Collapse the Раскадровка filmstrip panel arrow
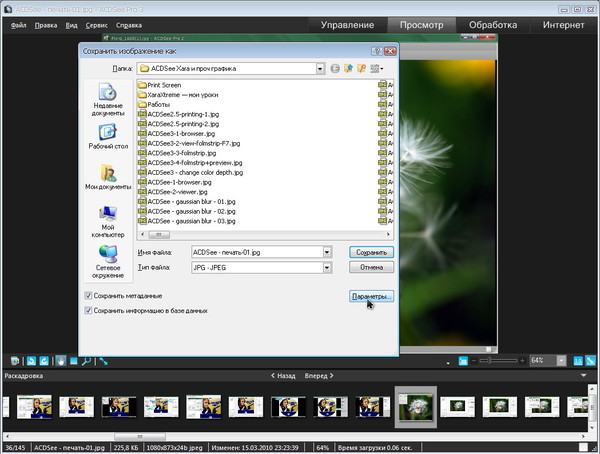600x454 pixels. pyautogui.click(x=584, y=376)
